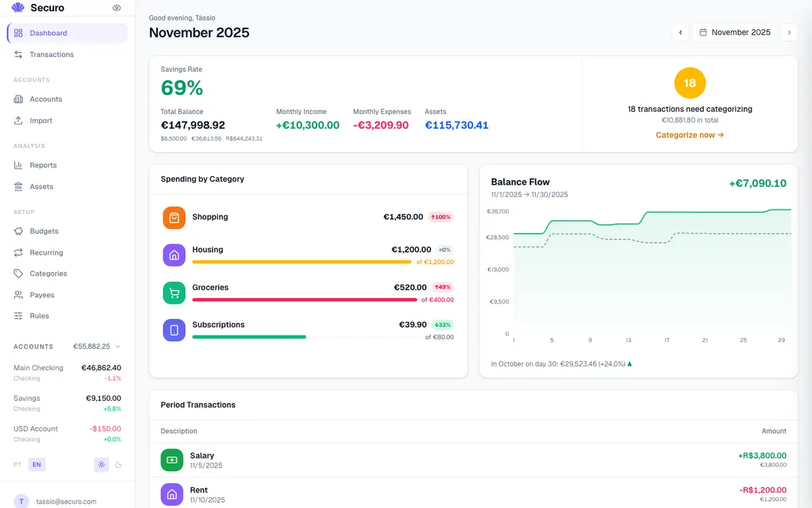Click the user avatar T icon
Viewport: 812px width, 508px height.
coord(22,501)
